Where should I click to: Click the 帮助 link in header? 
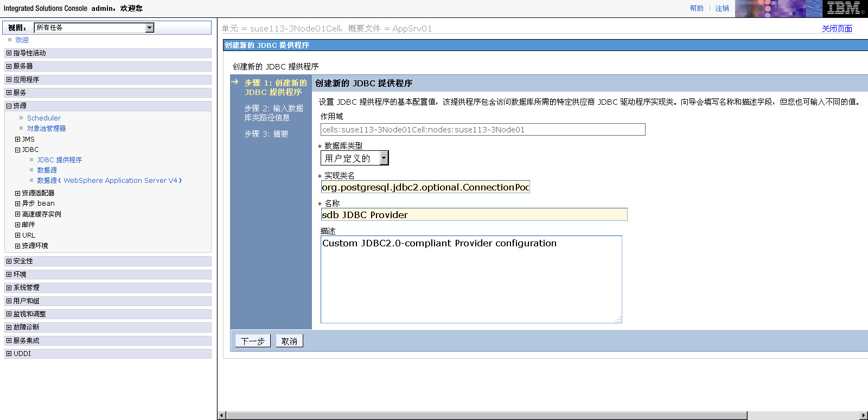[697, 8]
